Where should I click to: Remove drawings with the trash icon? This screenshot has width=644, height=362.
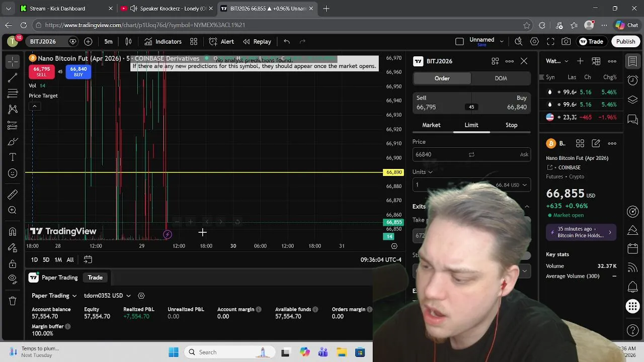coord(13,301)
